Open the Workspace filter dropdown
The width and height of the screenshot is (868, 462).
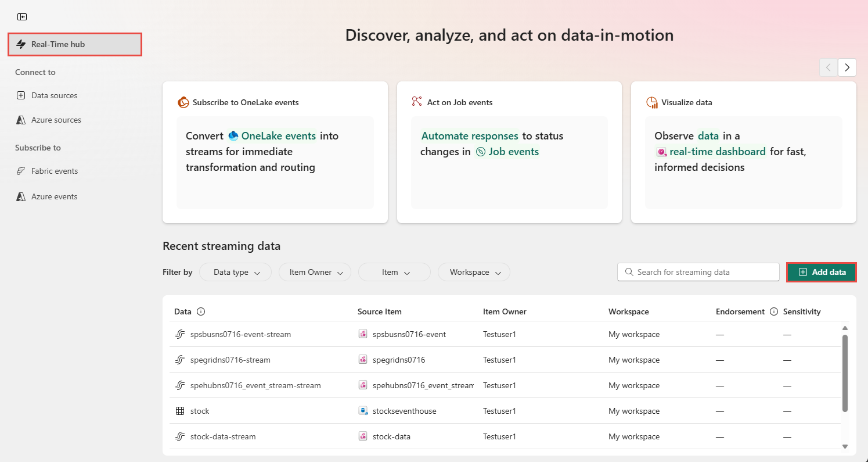474,272
